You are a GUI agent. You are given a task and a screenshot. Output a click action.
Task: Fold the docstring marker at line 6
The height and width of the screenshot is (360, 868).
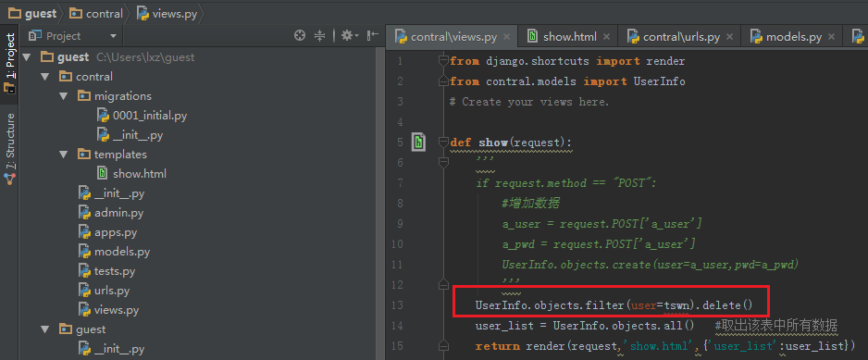[443, 162]
